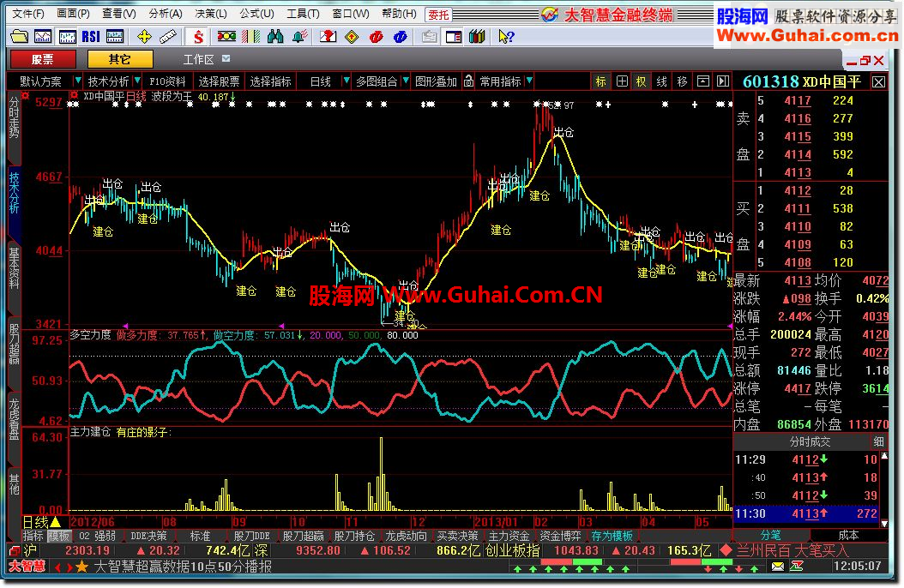This screenshot has height=588, width=904.
Task: Click the yellow star icon in status bar
Action: [81, 567]
